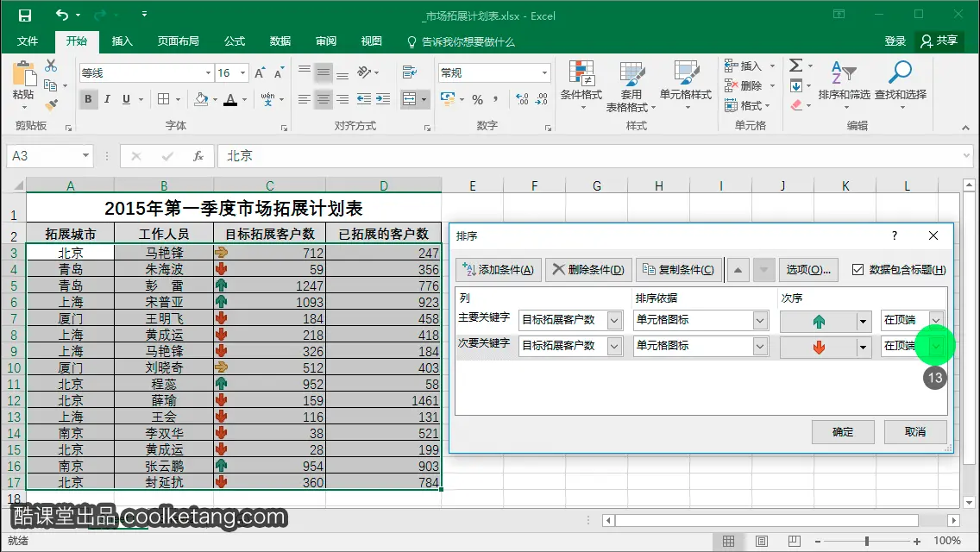Open Cell Styles (单元格样式)
Screen dimensions: 980x552
[x=686, y=85]
